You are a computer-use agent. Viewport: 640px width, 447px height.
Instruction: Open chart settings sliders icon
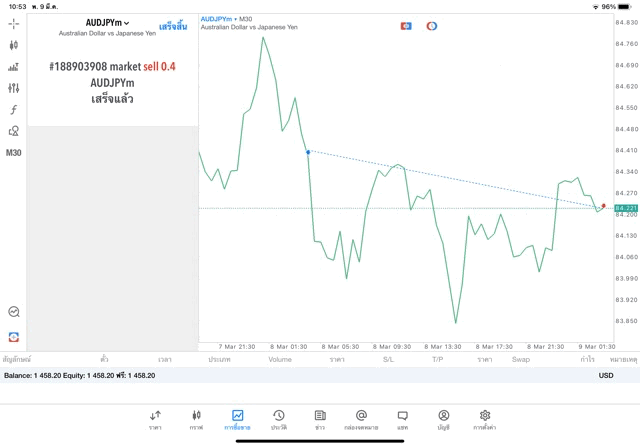[13, 88]
